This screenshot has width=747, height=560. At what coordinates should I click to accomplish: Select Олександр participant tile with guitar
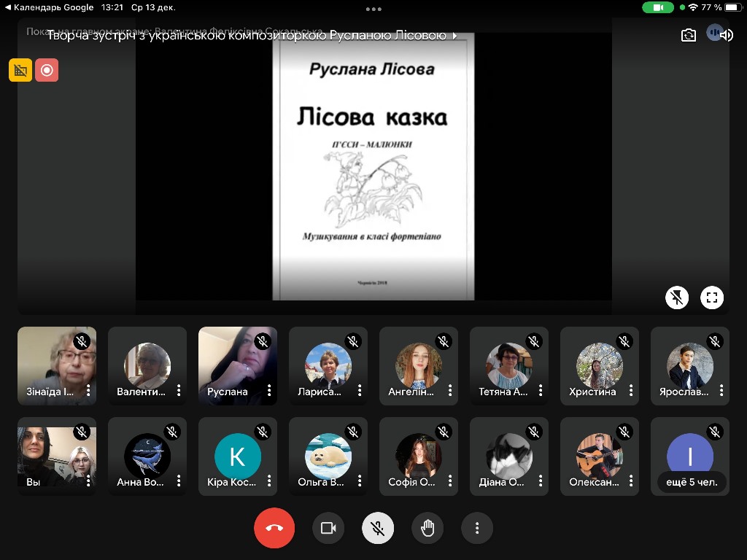click(598, 456)
